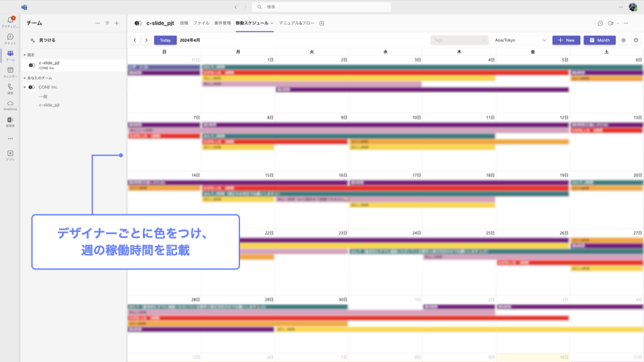Open calendar settings gear icon
Image resolution: width=644 pixels, height=362 pixels.
(623, 40)
